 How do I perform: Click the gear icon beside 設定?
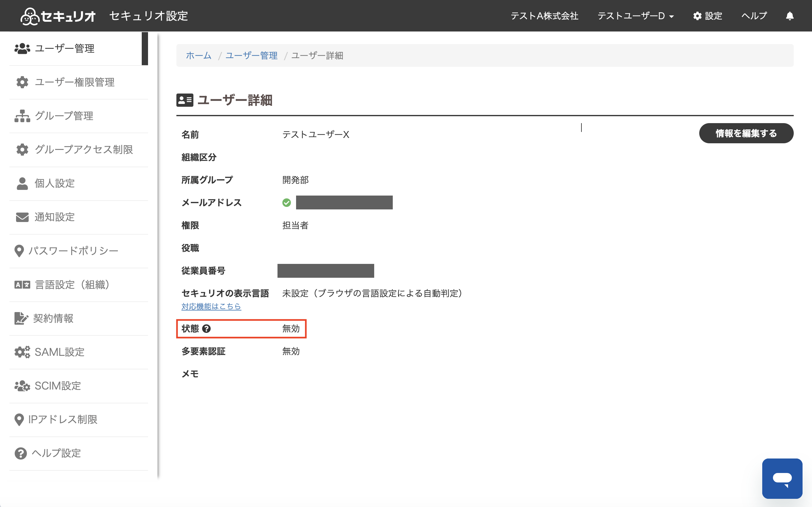tap(697, 16)
